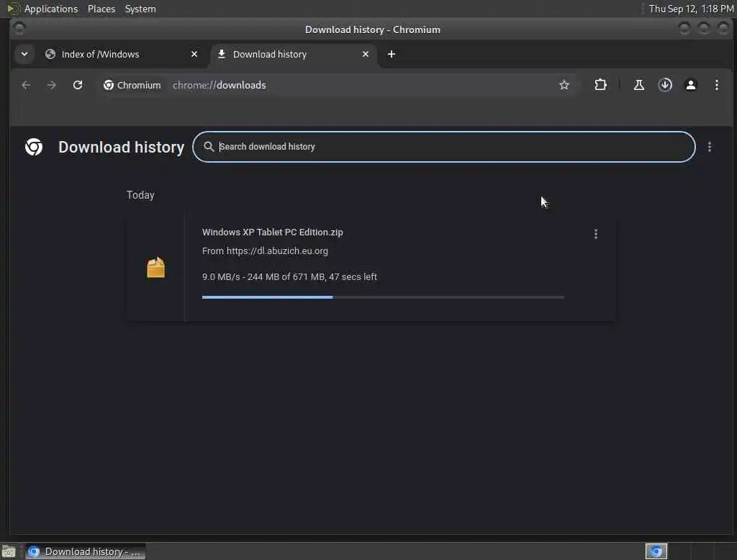
Task: Close the Download history tab
Action: 366,54
